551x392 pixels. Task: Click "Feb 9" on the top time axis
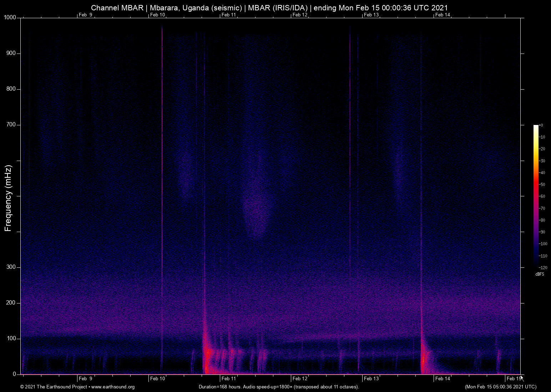pos(86,15)
